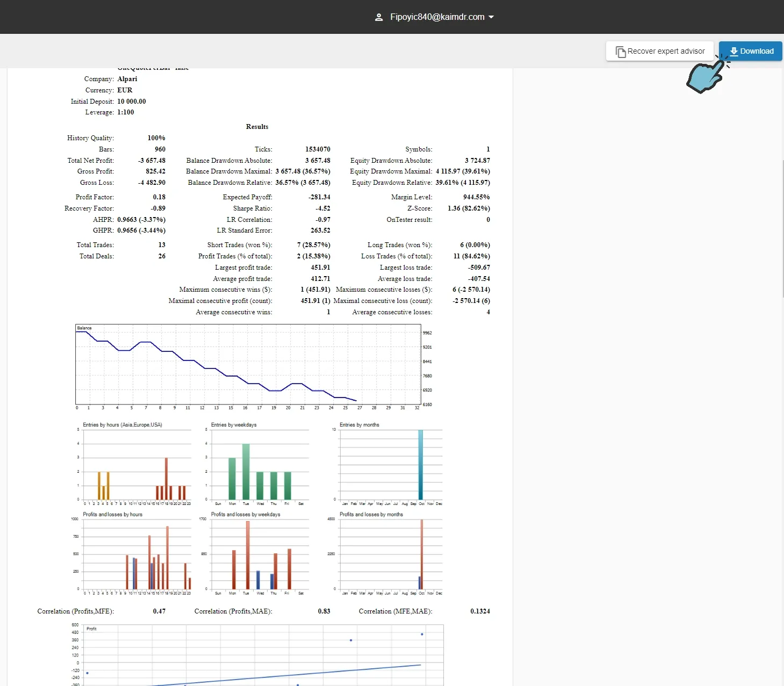Click the Alpari company name
The image size is (784, 686).
point(127,78)
